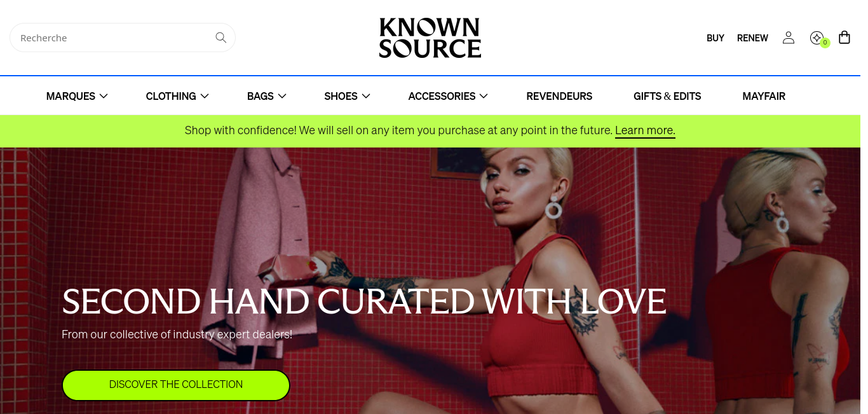Click the Renew link in header
The image size is (868, 414).
[752, 38]
